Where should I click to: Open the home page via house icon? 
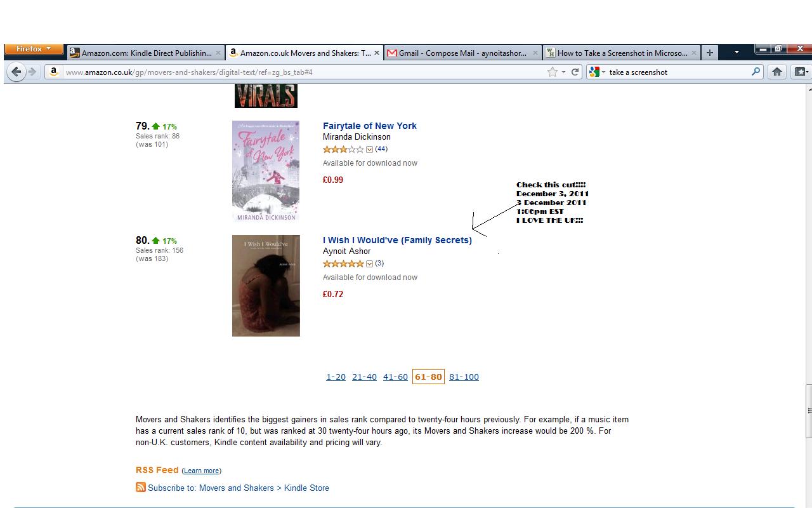(776, 72)
